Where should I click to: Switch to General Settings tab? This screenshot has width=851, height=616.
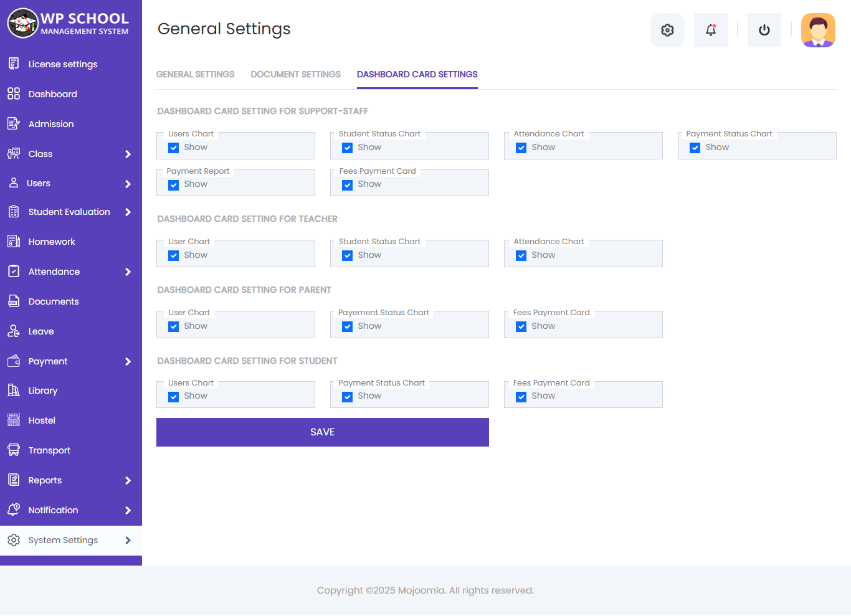(x=195, y=74)
